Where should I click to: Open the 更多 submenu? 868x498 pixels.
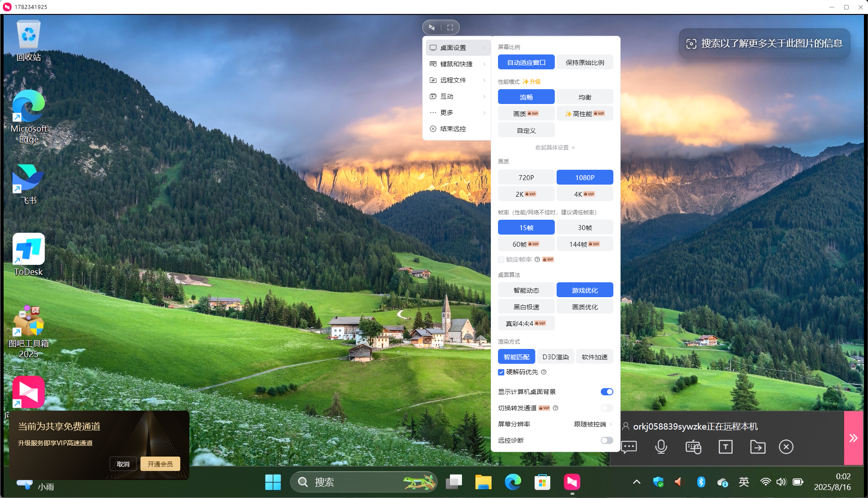click(x=458, y=113)
